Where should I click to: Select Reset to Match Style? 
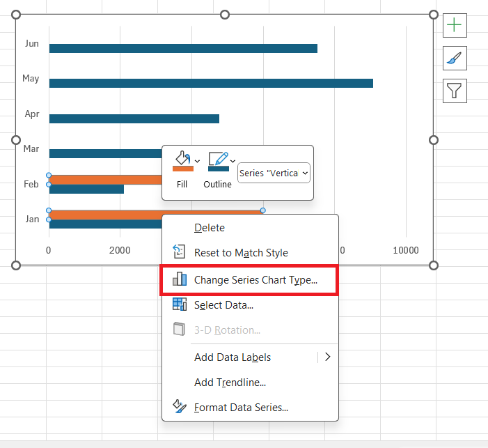coord(250,253)
